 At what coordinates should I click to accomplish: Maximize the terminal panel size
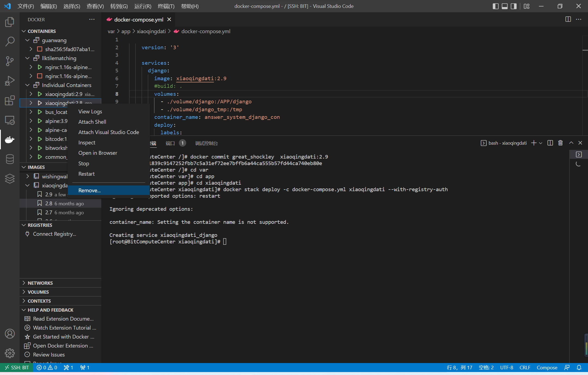tap(571, 143)
